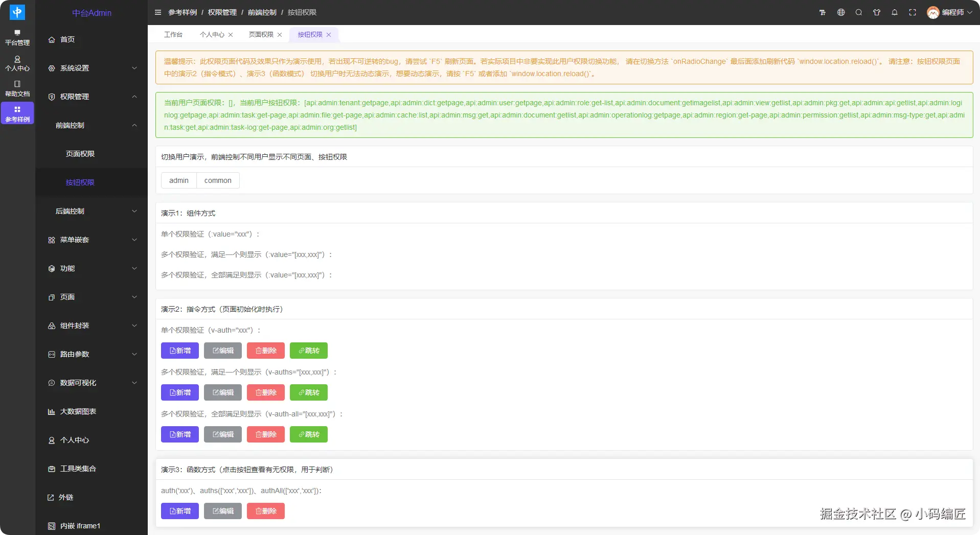Click the 工具类集合 toolbox icon
This screenshot has width=980, height=535.
tap(52, 469)
